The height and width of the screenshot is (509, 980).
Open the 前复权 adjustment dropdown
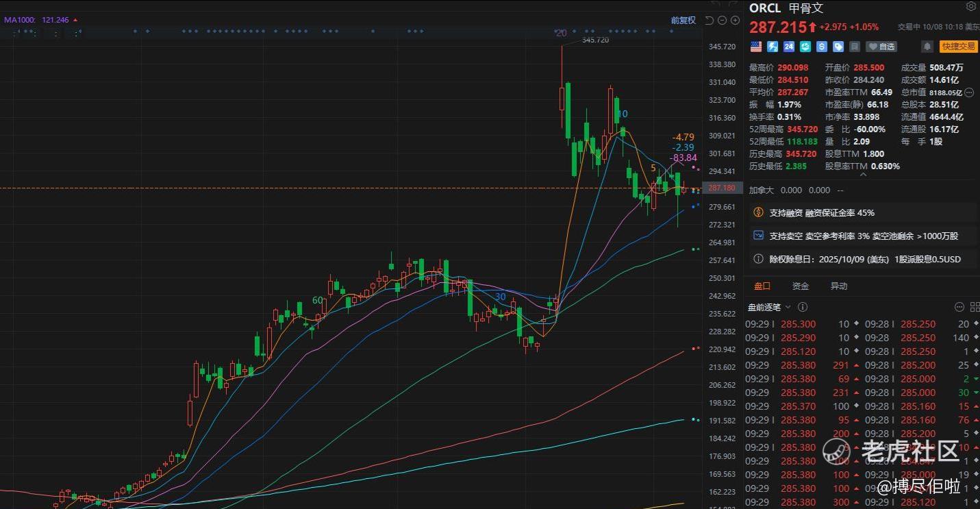pos(683,21)
